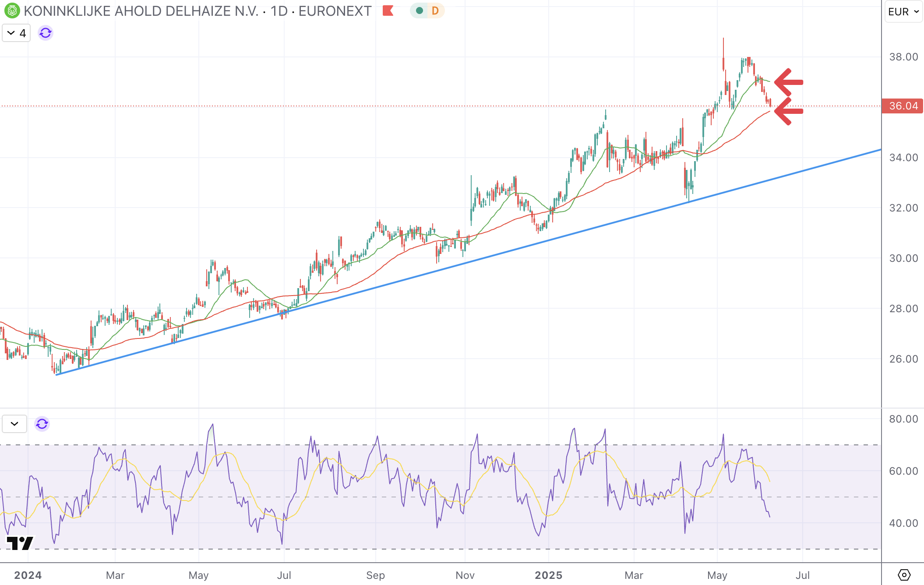Click the Nov time axis label
The image size is (924, 585).
465,575
